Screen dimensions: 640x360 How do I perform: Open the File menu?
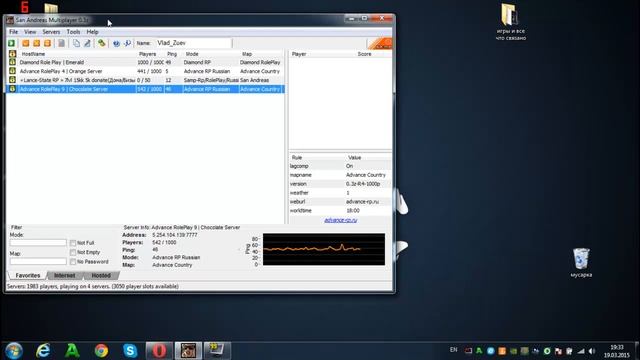pyautogui.click(x=13, y=32)
